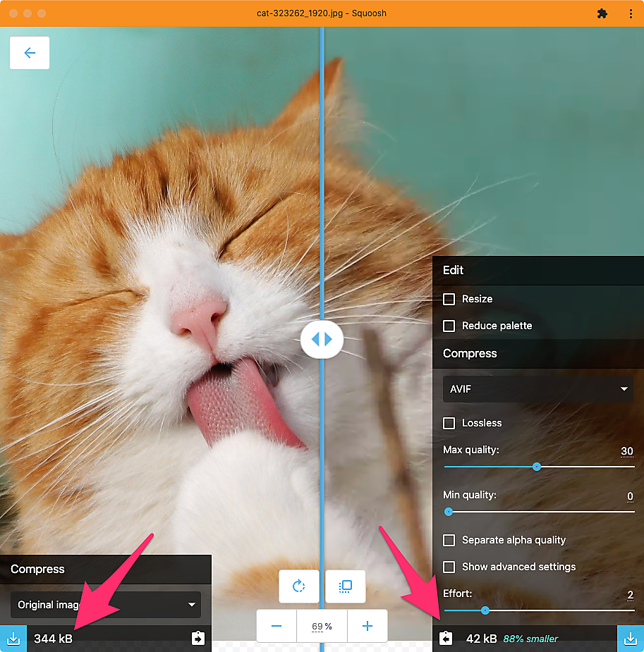This screenshot has width=644, height=652.
Task: Click the Min quality value 0
Action: [630, 496]
